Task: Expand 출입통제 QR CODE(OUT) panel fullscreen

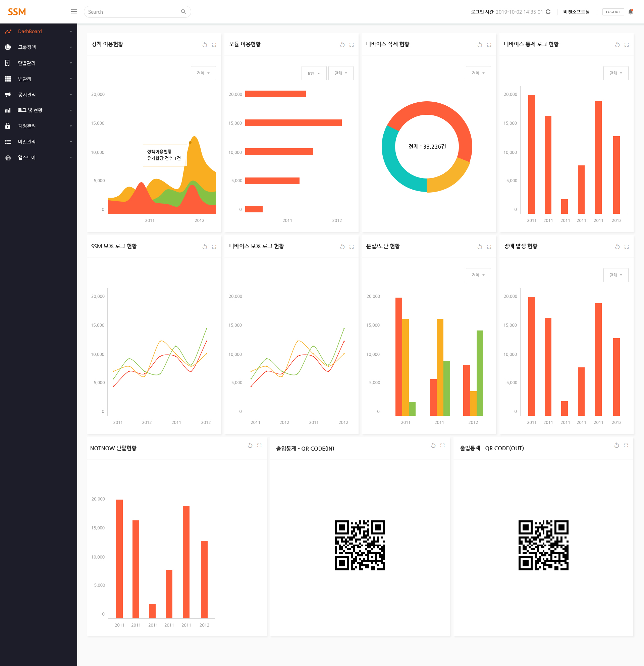Action: pyautogui.click(x=626, y=445)
